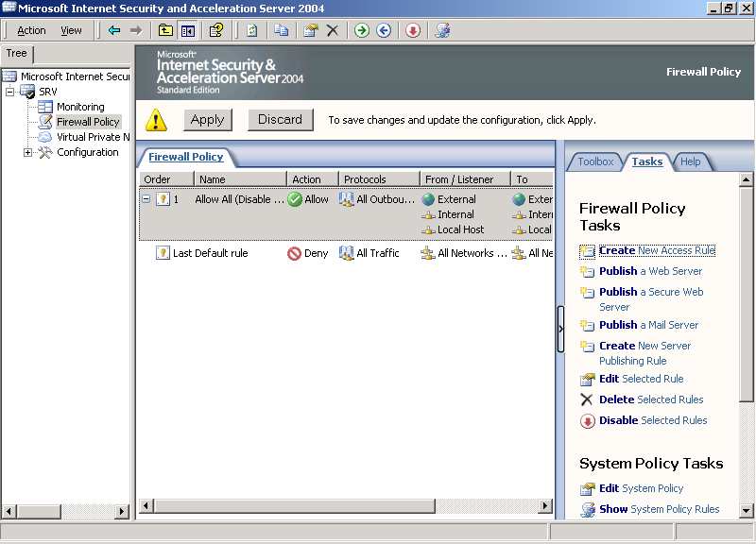Click the SRV server icon in tree

(27, 91)
